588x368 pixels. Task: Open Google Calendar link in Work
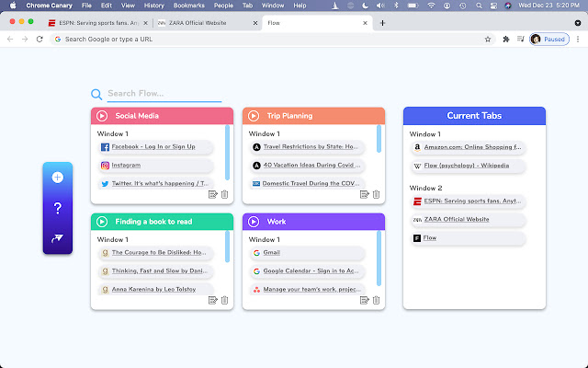click(311, 270)
